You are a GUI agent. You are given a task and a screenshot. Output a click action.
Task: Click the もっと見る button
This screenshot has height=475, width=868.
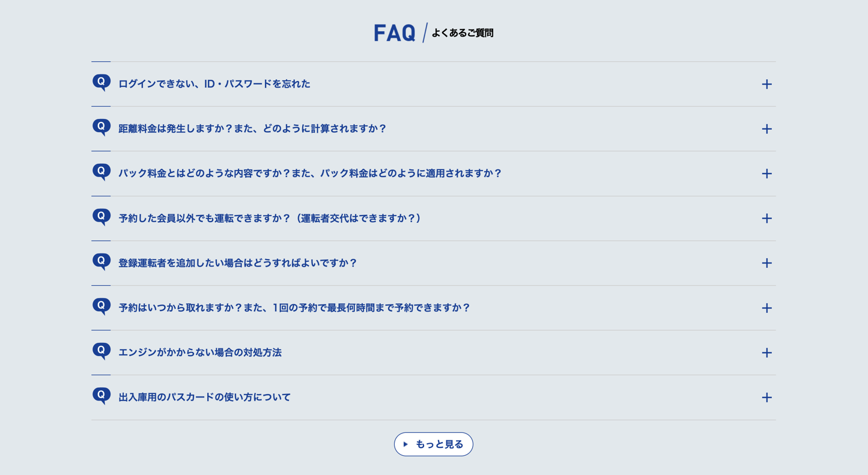pos(434,444)
